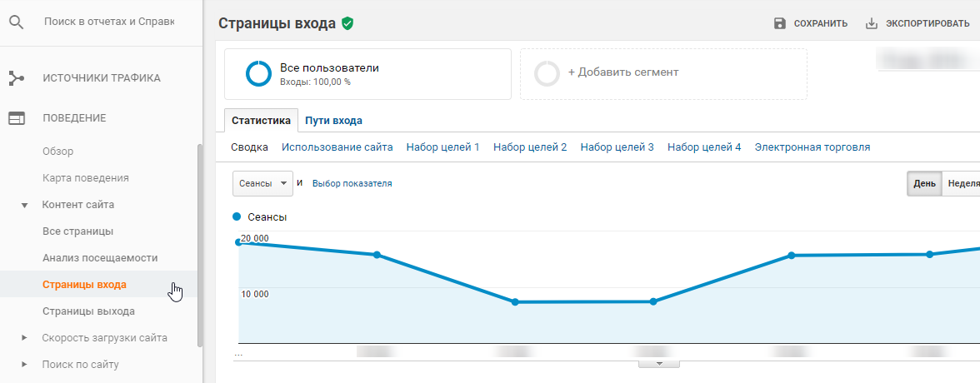This screenshot has height=383, width=980.
Task: Switch the chart to Неделя view
Action: click(x=962, y=184)
